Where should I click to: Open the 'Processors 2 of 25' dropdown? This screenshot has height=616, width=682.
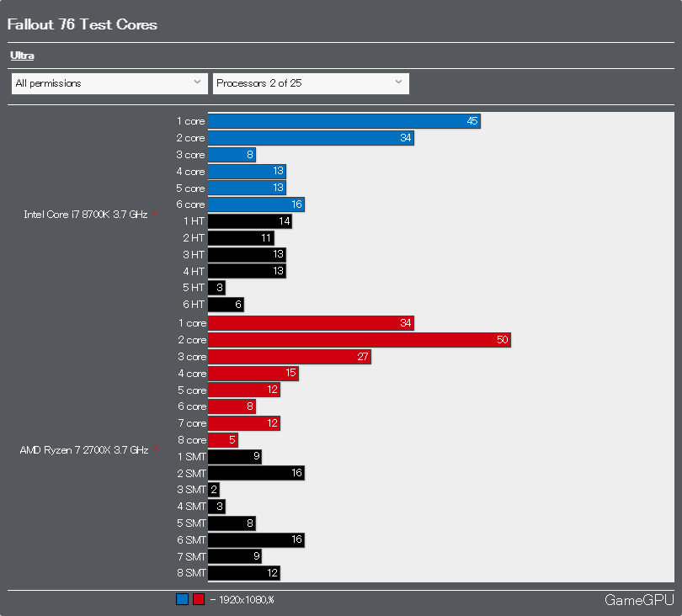311,83
